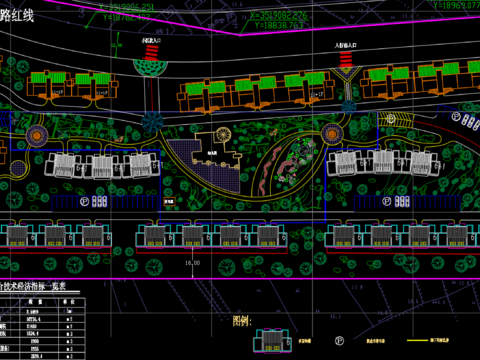Screen dimensions: 480x360
Task: Select the Y-shaped yellow entrance plaza
Action: point(347,75)
